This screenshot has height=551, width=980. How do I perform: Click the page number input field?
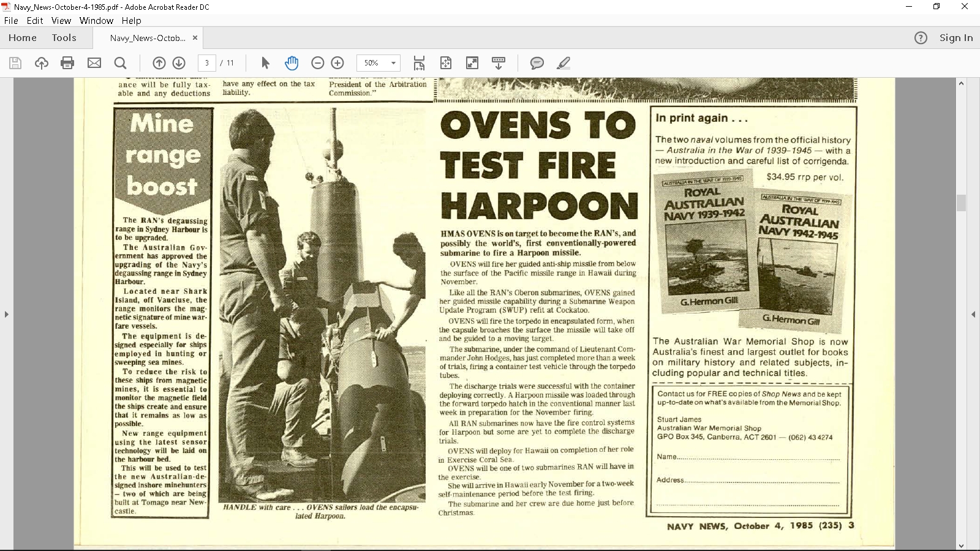[x=207, y=63]
